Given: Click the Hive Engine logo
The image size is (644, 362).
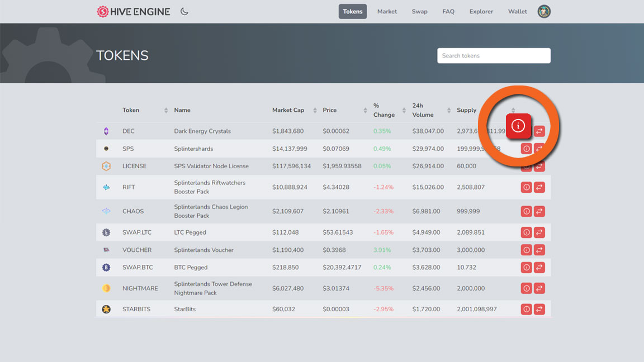Looking at the screenshot, I should coord(134,12).
